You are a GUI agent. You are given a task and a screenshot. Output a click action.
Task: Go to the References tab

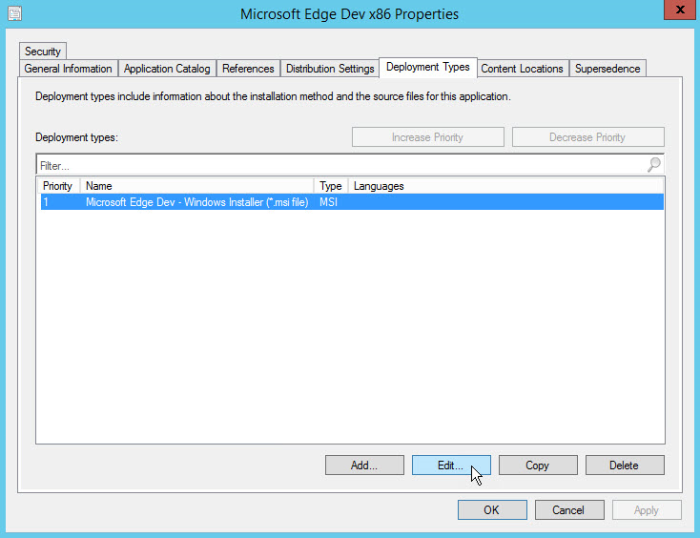point(248,68)
